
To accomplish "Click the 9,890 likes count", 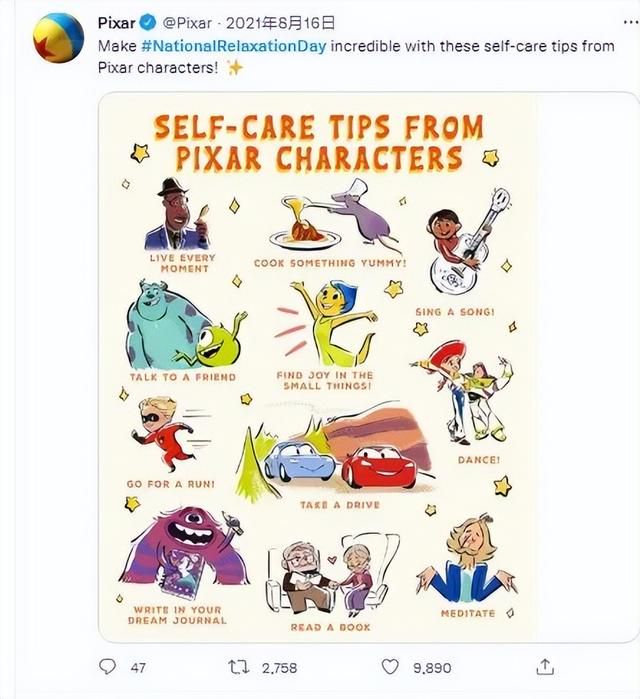I will coord(432,668).
